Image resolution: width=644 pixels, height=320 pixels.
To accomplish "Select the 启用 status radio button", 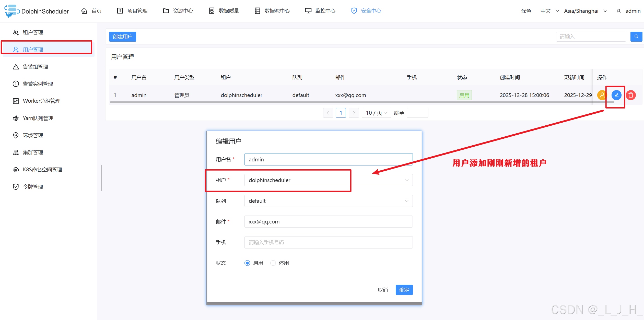I will coord(247,263).
